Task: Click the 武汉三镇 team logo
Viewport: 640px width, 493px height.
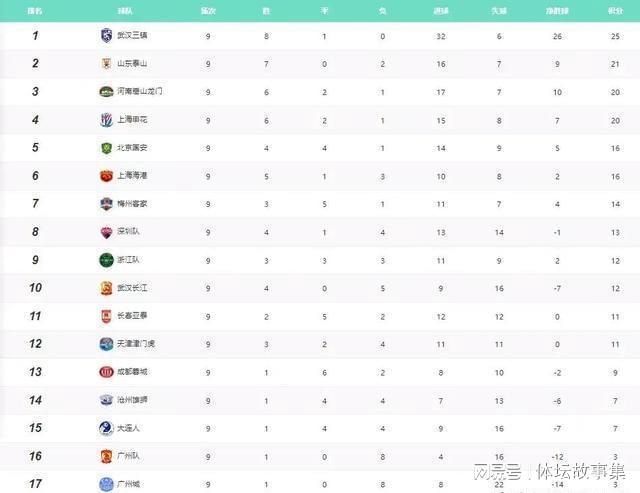Action: [x=107, y=36]
